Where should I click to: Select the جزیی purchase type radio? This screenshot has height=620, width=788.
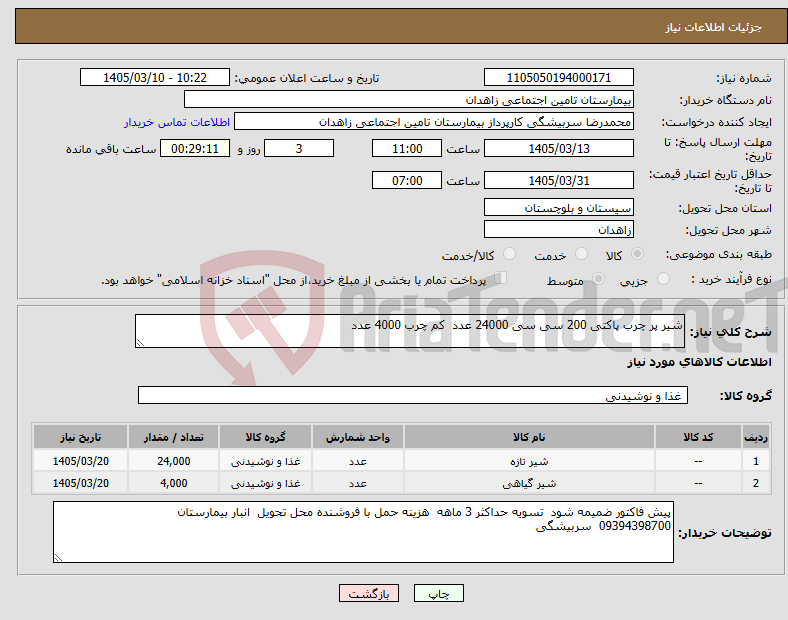663,279
